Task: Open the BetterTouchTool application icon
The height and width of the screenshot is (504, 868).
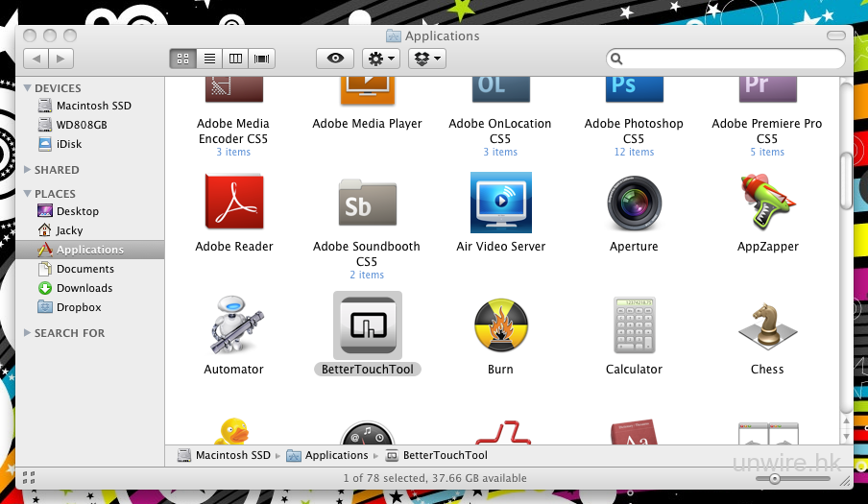Action: [367, 325]
